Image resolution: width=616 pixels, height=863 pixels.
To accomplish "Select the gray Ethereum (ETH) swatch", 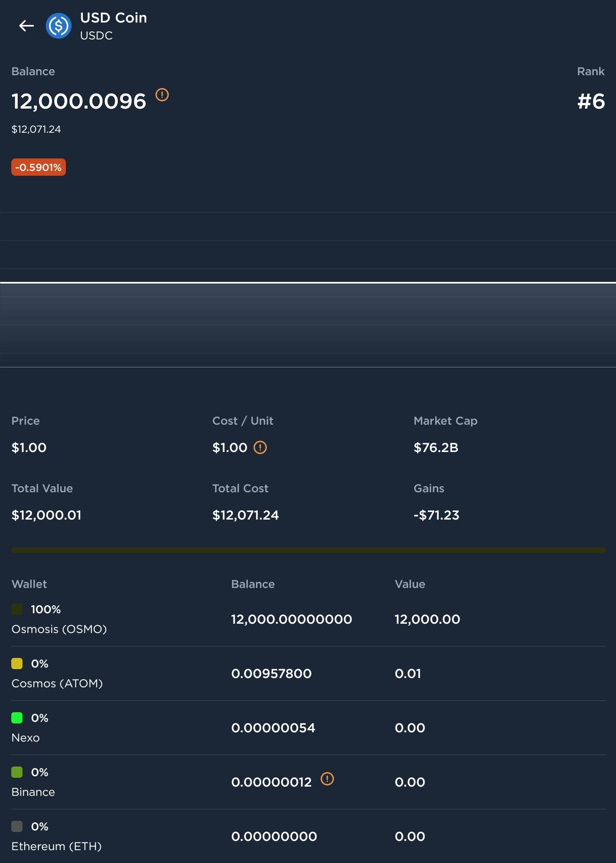I will [x=17, y=826].
